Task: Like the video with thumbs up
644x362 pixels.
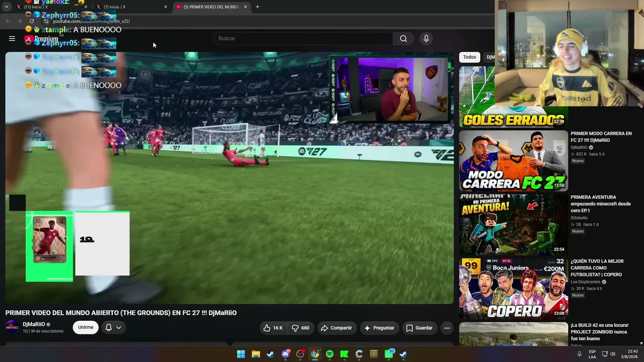Action: (273, 328)
